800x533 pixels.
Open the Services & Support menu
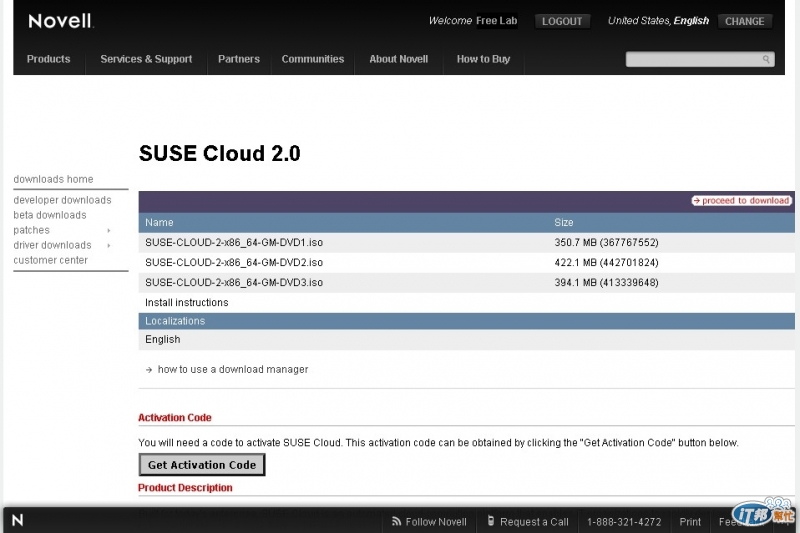click(x=146, y=59)
